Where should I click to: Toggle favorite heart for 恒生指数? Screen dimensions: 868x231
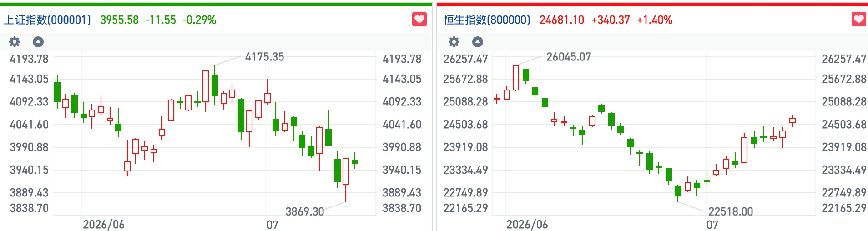tap(859, 20)
